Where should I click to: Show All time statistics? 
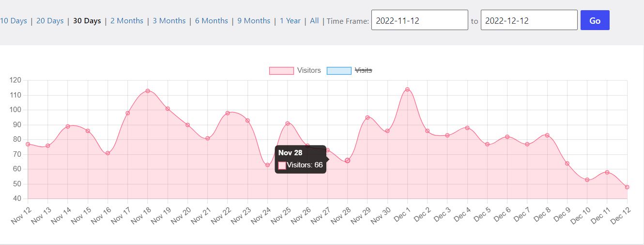click(314, 21)
